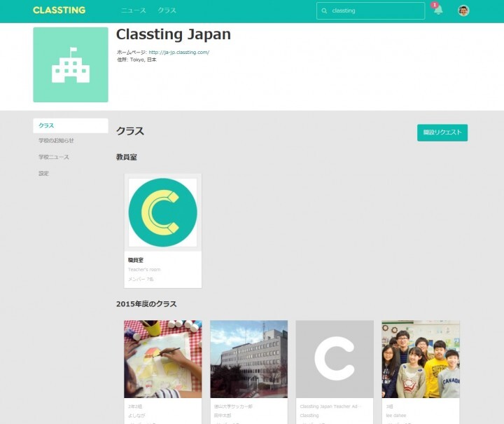Viewport: 504px width, 424px height.
Task: Open the 3組 group photo thumbnail
Action: coord(421,359)
